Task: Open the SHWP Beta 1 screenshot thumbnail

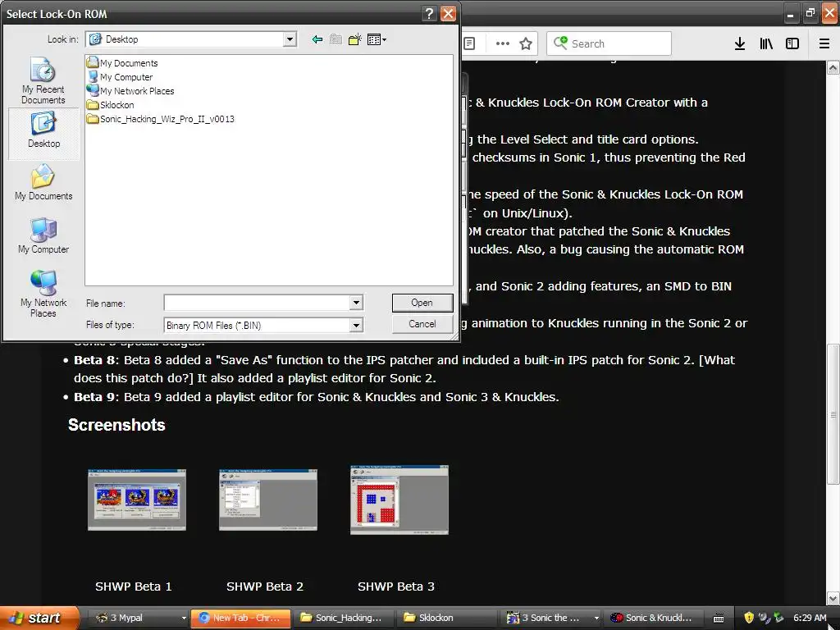Action: click(137, 500)
